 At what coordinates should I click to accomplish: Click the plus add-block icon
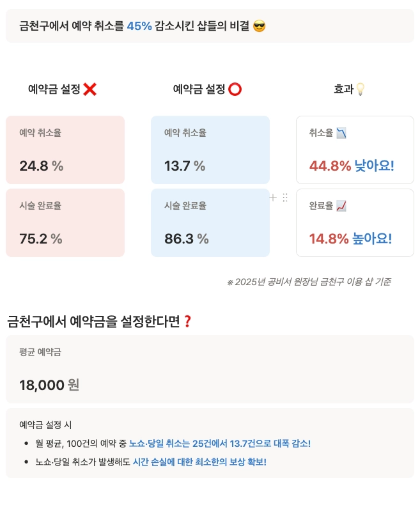(273, 198)
